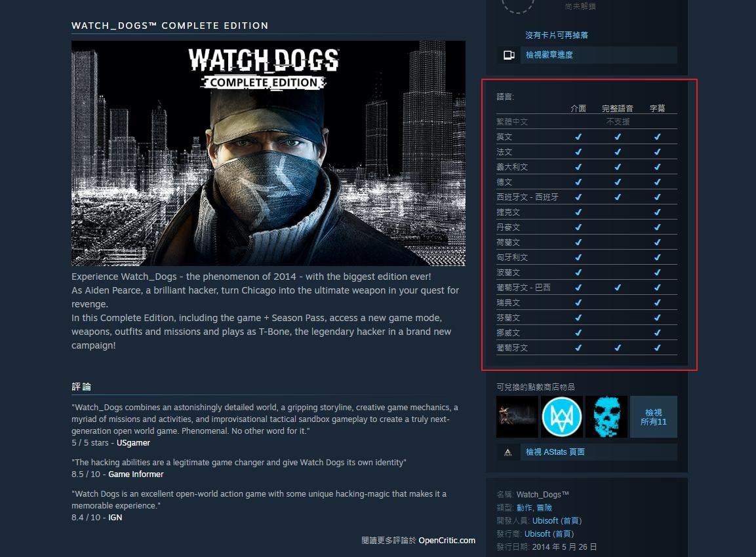This screenshot has width=756, height=557.
Task: Open Ubisoft developer link
Action: pyautogui.click(x=546, y=520)
